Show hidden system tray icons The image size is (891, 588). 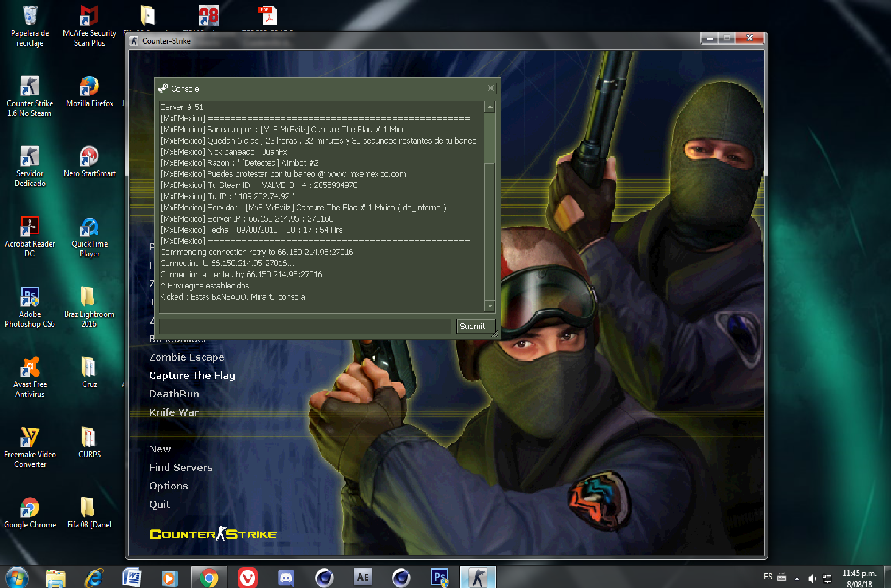click(x=797, y=578)
